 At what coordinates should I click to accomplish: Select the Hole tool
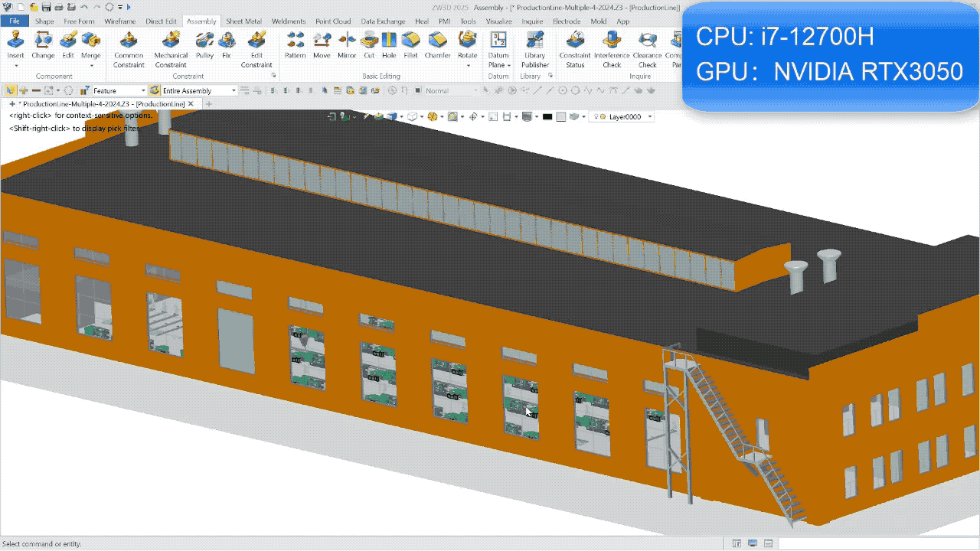(x=389, y=44)
